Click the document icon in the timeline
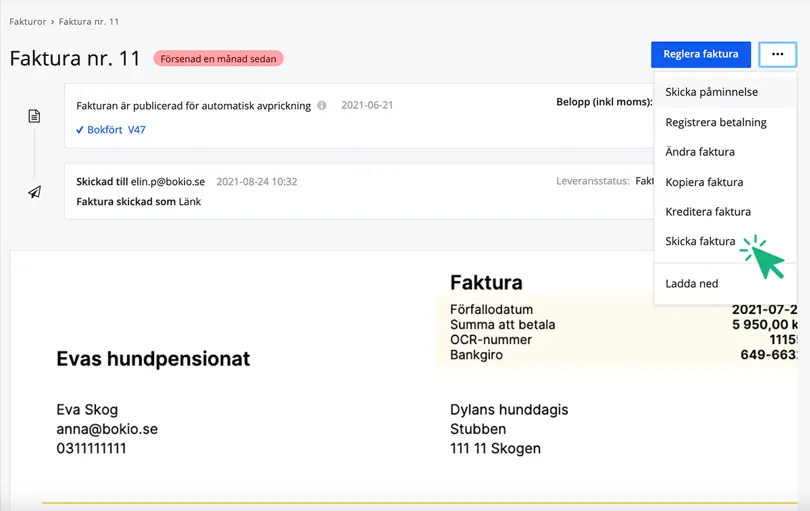 (34, 116)
